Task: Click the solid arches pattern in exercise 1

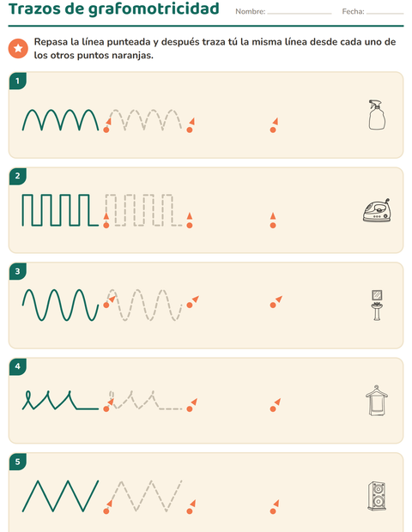Action: (60, 120)
